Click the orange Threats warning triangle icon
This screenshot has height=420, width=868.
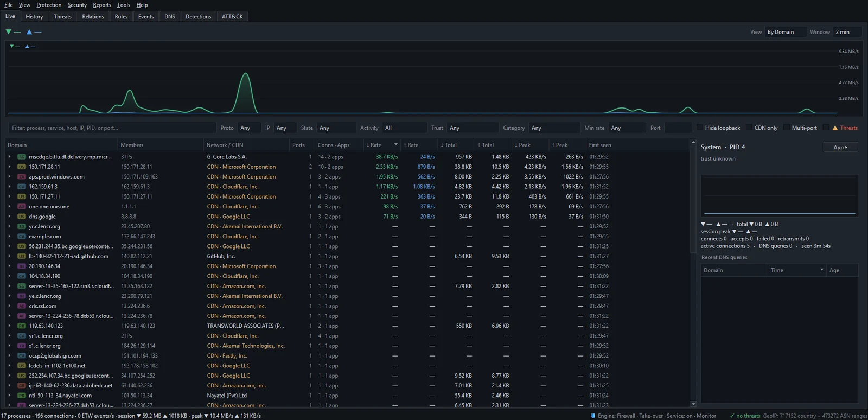[835, 128]
